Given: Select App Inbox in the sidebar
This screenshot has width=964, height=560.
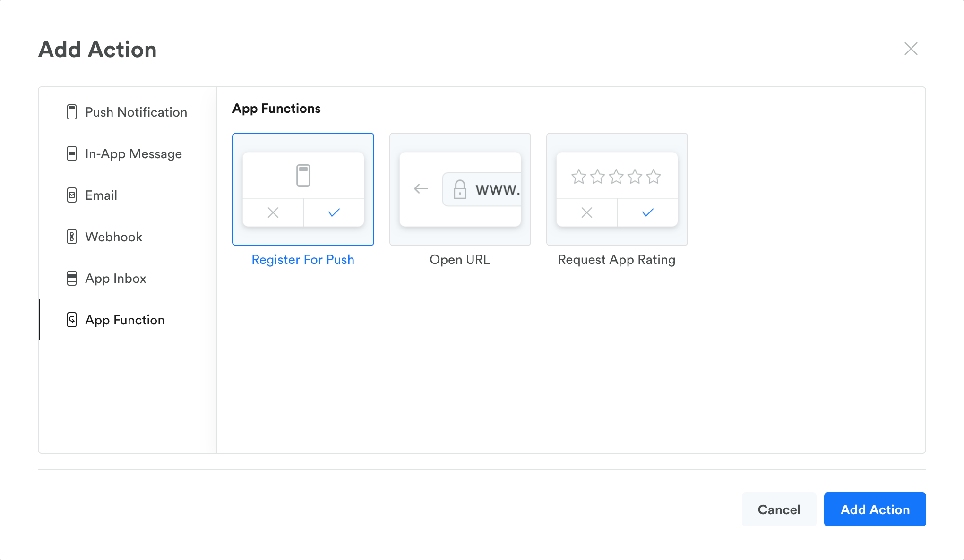Looking at the screenshot, I should 116,279.
